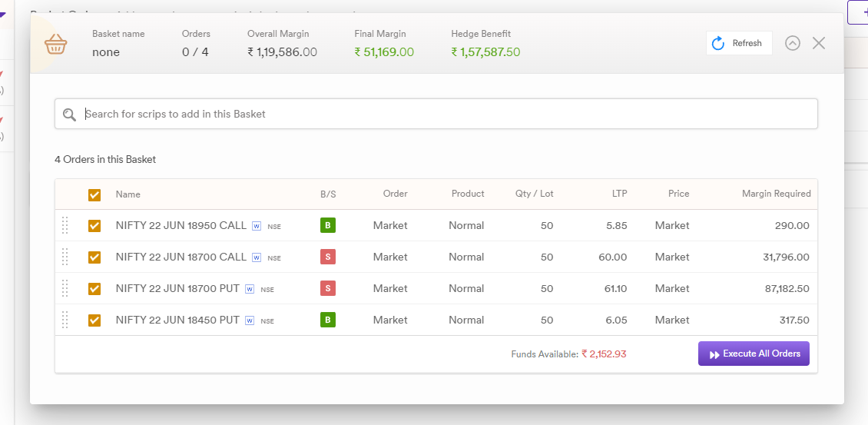Viewport: 868px width, 425px height.
Task: Grab drag handle of 18950 CALL row
Action: pyautogui.click(x=65, y=225)
